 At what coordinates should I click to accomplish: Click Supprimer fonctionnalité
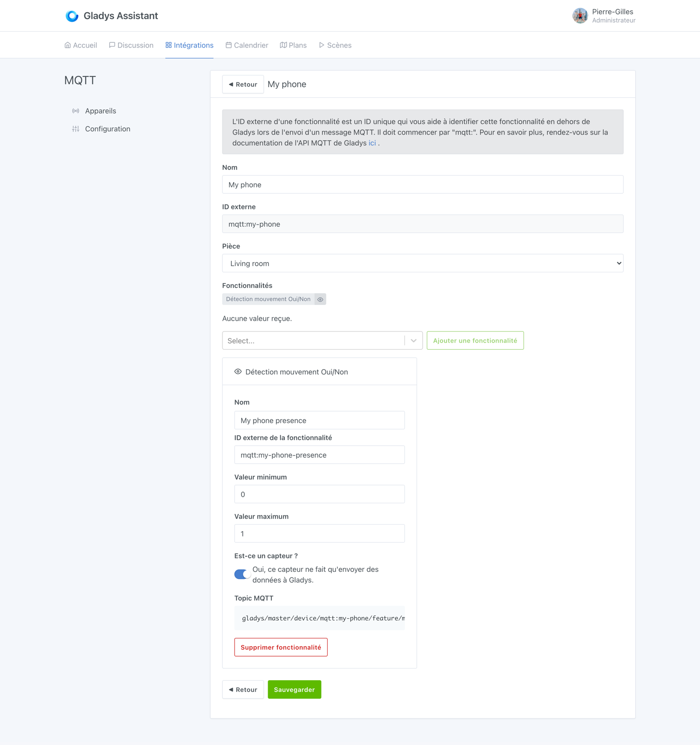click(280, 647)
